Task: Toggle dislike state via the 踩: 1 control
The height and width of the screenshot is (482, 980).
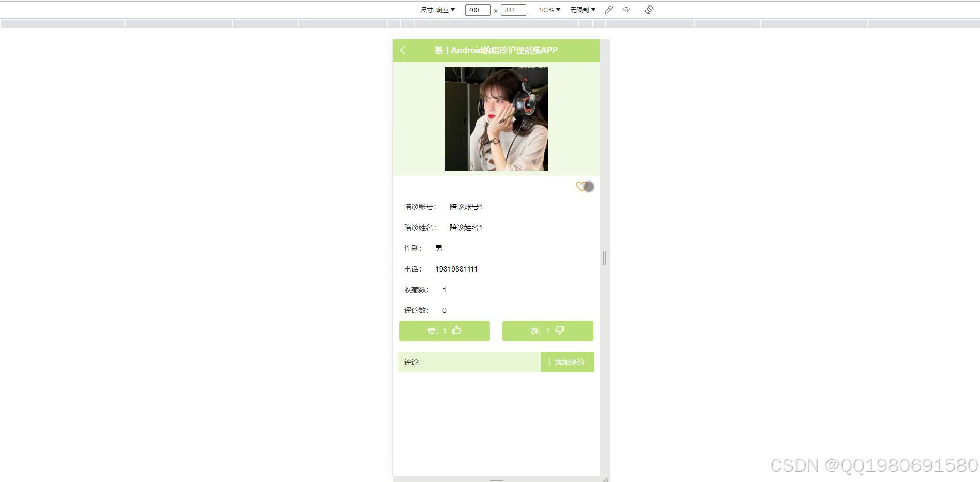Action: click(x=547, y=330)
